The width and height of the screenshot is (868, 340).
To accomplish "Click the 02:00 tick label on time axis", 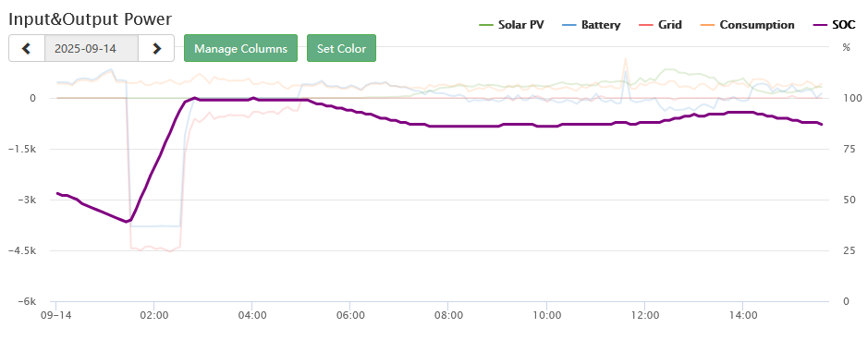I will [x=153, y=316].
